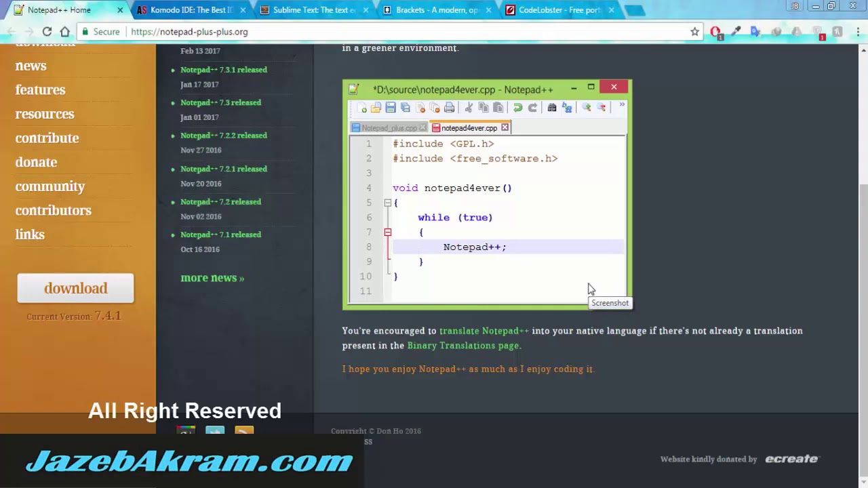The height and width of the screenshot is (488, 868).
Task: Open the Notepad++ 7.3.1 released news link
Action: click(224, 70)
